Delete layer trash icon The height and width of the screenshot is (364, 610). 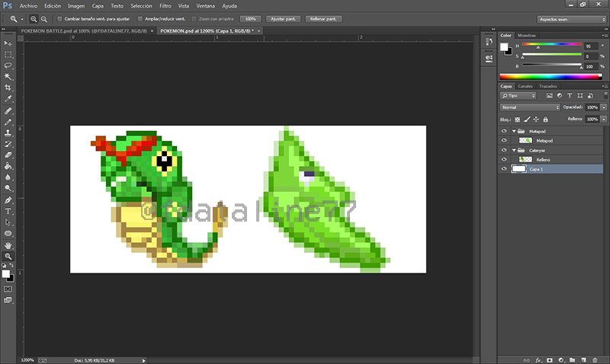(x=595, y=360)
